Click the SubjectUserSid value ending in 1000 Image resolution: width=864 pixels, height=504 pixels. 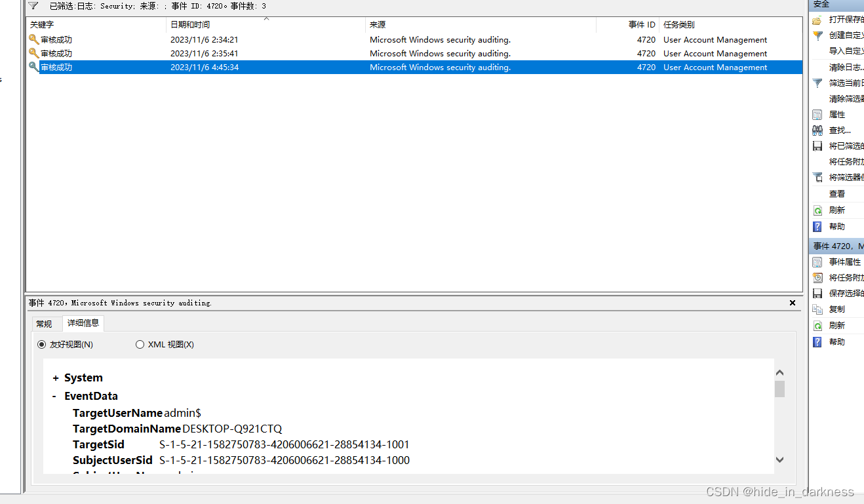pos(285,461)
